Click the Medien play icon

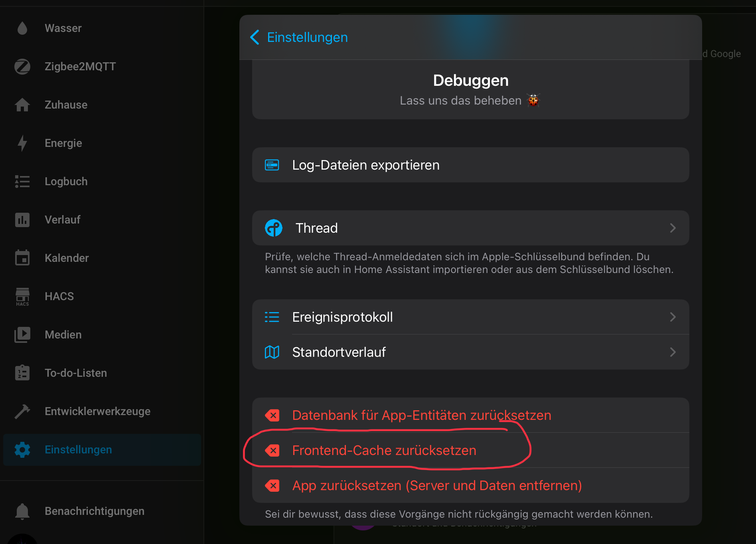22,335
